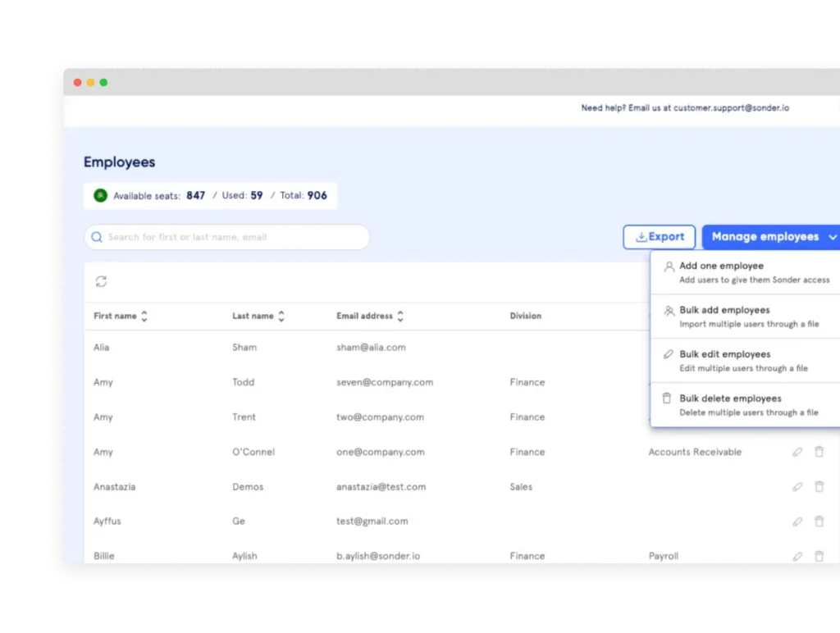Click the trash icon for Billie Aylish

pyautogui.click(x=819, y=556)
